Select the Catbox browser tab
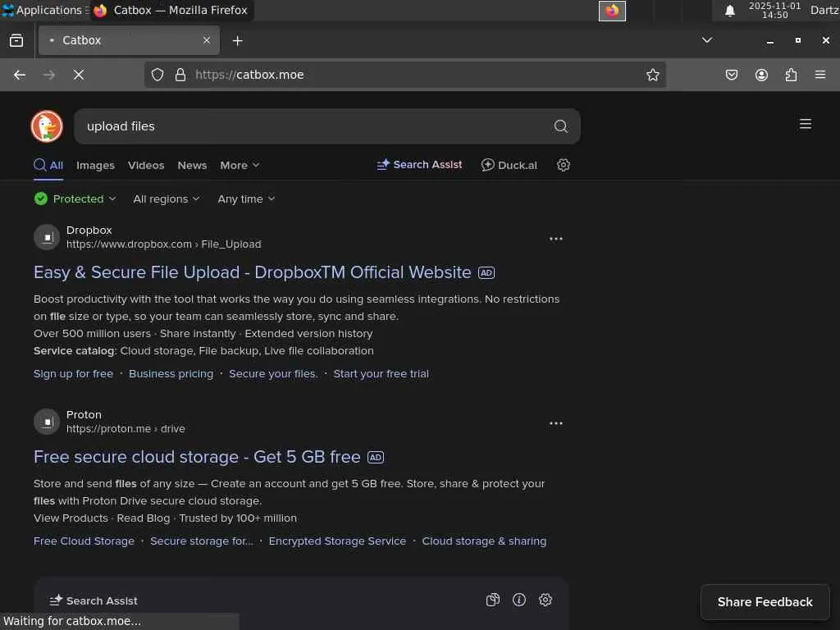The width and height of the screenshot is (840, 630). point(129,40)
